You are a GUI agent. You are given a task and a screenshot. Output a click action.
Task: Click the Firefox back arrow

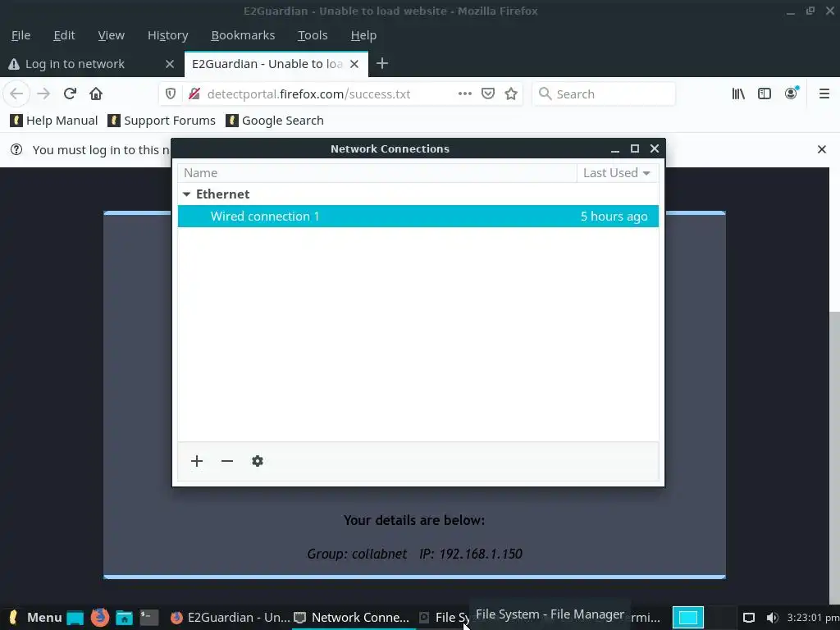[x=16, y=94]
